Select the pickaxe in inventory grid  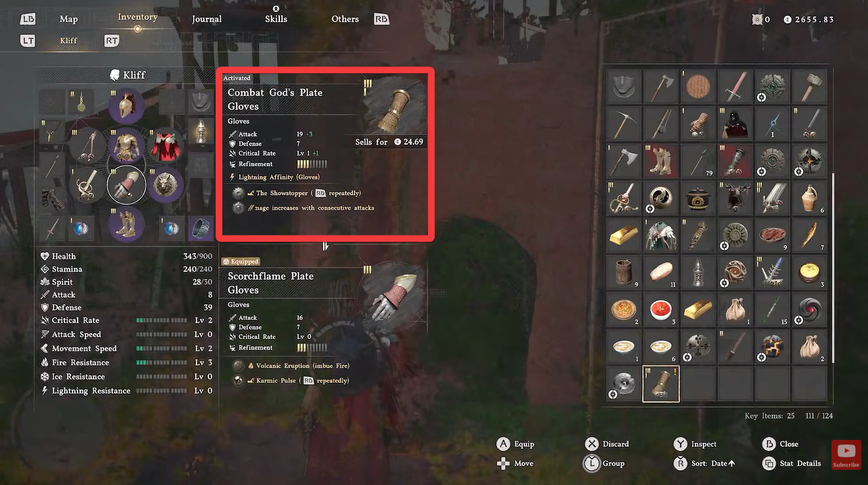(624, 123)
